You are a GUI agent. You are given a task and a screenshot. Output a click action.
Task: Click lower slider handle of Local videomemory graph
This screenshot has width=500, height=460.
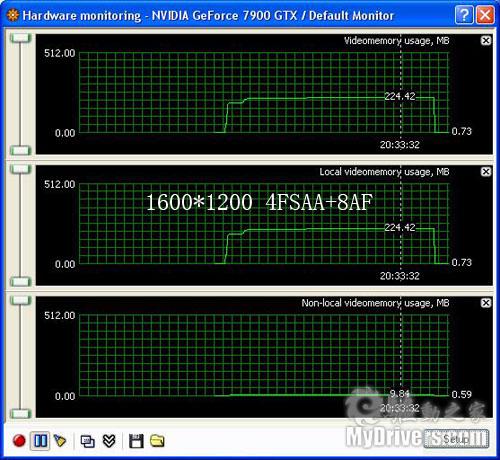pos(20,282)
